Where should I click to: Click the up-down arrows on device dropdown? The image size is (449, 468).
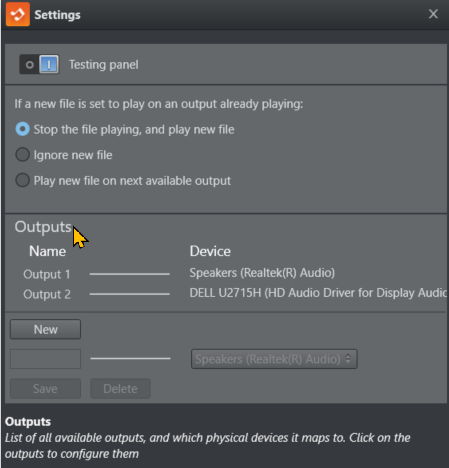tap(348, 359)
